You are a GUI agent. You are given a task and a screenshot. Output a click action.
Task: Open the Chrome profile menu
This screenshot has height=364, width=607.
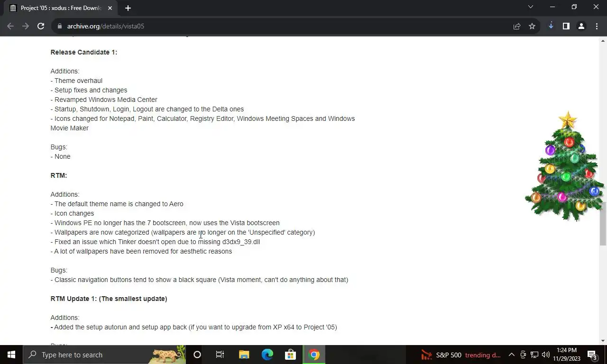pyautogui.click(x=581, y=26)
